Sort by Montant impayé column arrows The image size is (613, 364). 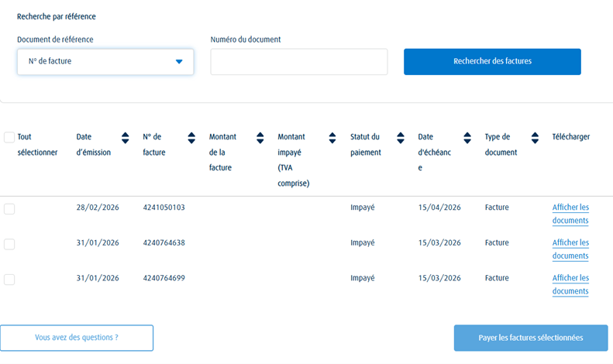tap(332, 138)
